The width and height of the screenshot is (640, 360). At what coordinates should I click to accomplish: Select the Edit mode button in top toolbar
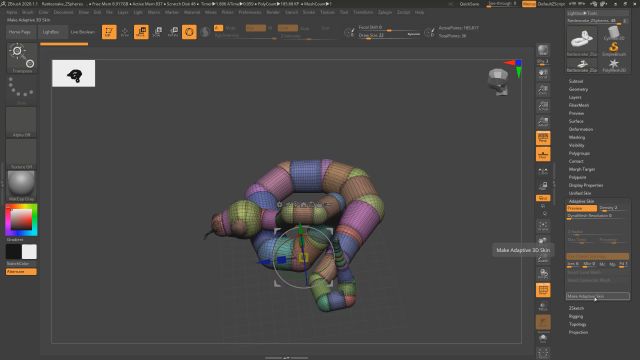pos(109,32)
